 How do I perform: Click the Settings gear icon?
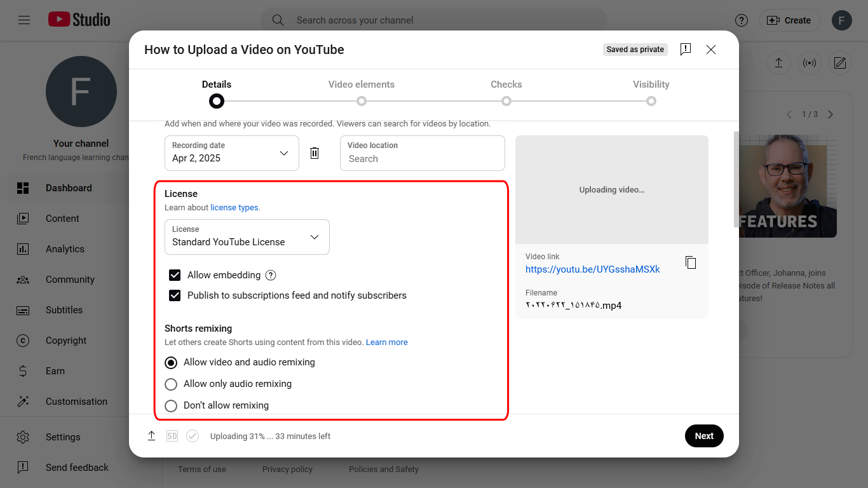coord(23,437)
